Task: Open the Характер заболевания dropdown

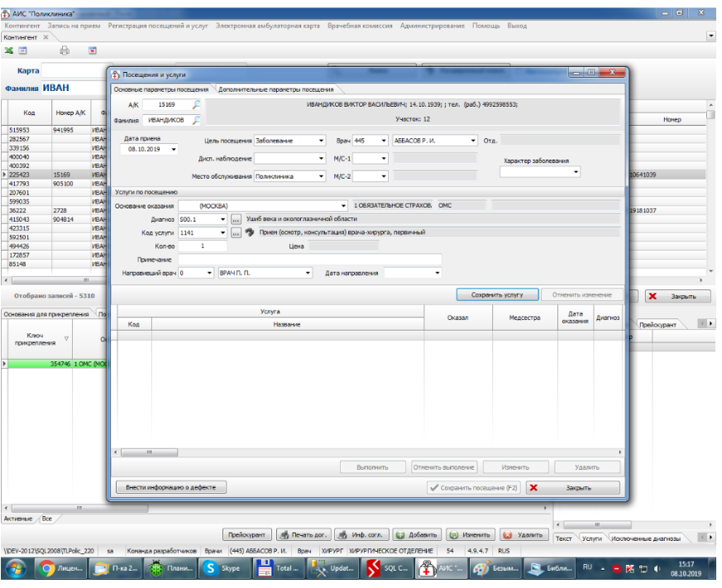Action: pos(576,172)
